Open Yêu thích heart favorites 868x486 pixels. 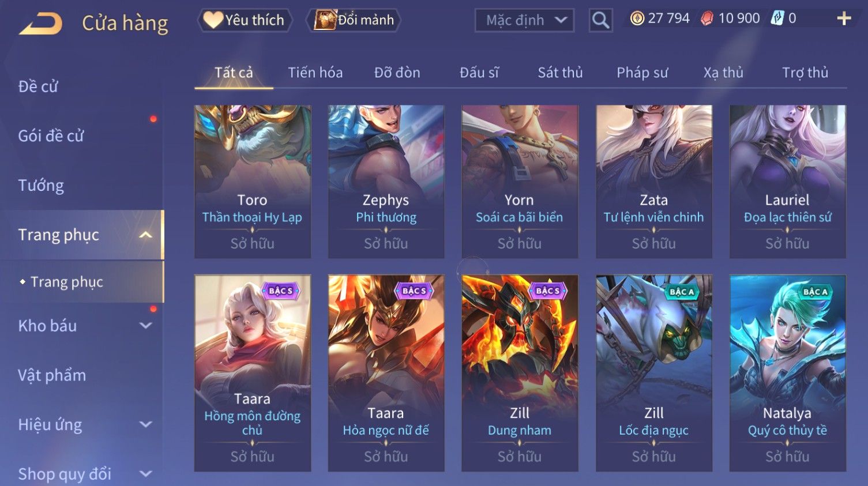tap(245, 20)
